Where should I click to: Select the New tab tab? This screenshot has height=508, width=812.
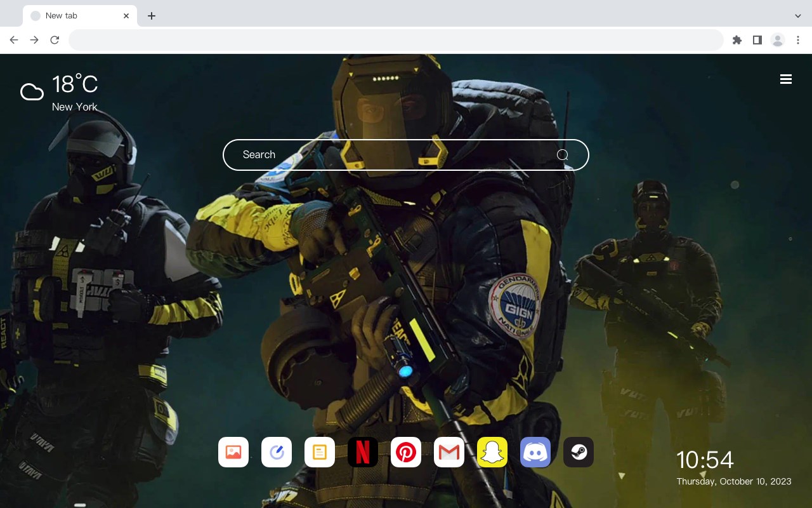(x=79, y=16)
